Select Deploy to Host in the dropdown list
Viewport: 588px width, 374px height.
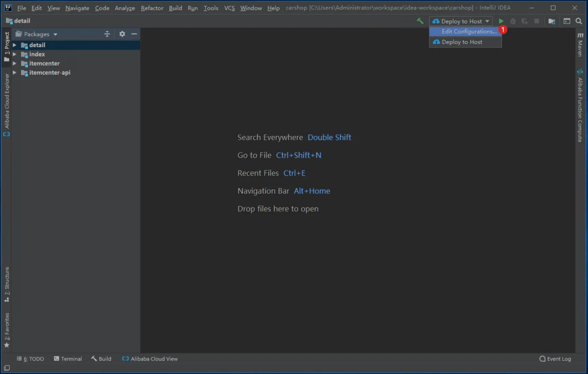tap(465, 42)
